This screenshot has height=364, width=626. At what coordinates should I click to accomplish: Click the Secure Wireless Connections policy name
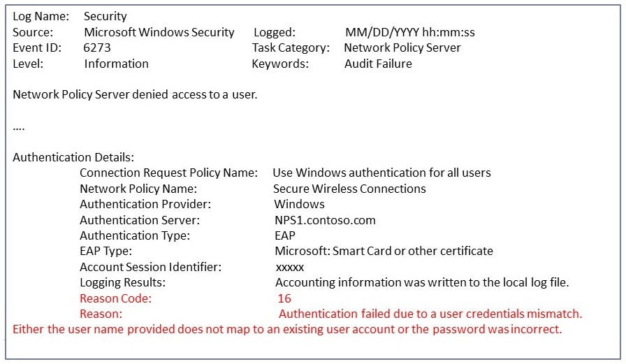point(349,189)
